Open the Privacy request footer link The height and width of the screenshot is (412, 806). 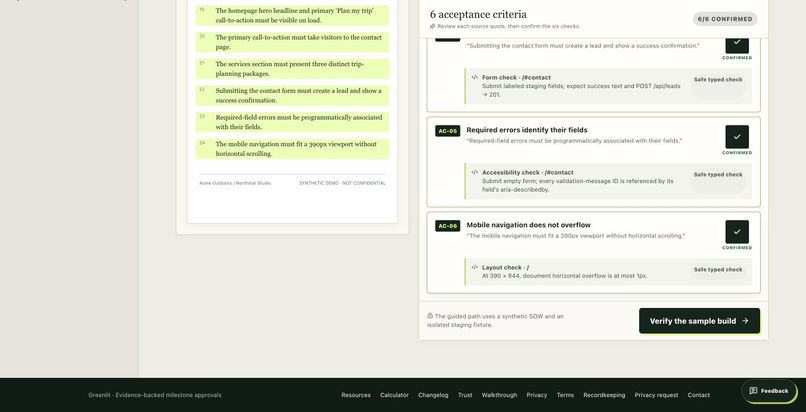click(x=656, y=395)
